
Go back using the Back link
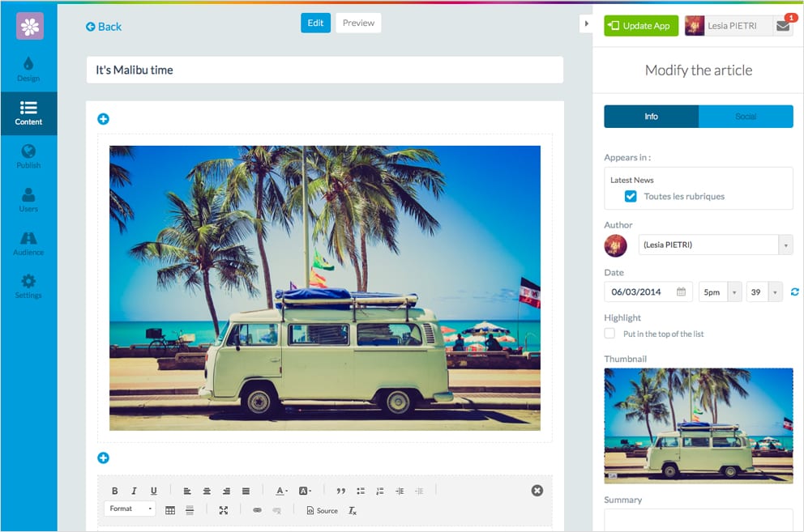104,27
